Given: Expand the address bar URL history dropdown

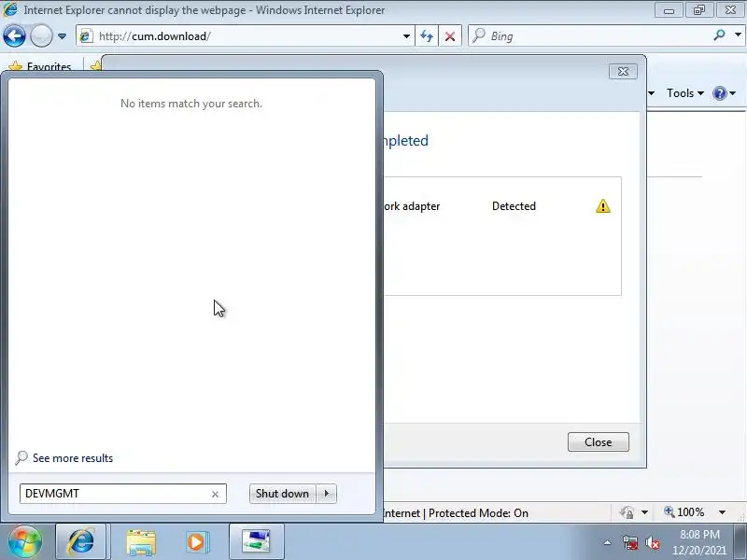Looking at the screenshot, I should pos(406,36).
